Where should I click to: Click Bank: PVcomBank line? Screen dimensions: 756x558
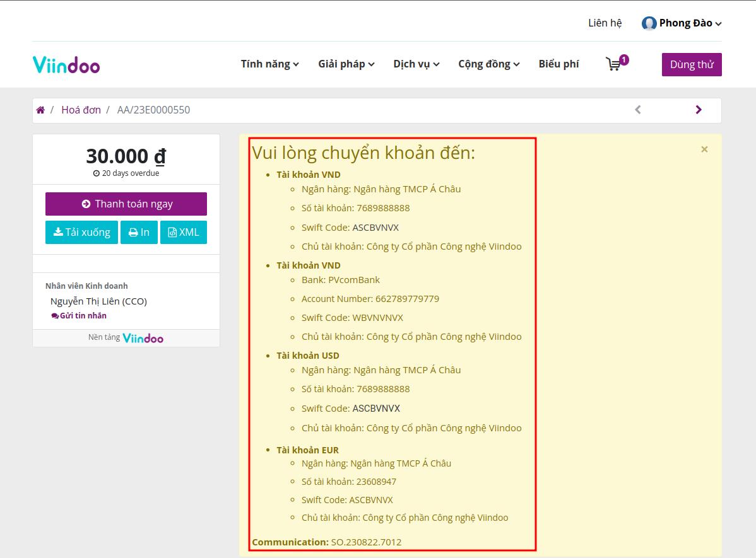click(x=340, y=280)
